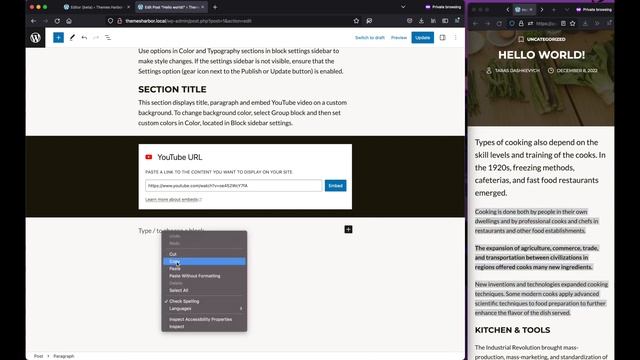Open the editor Options three-dot menu
The height and width of the screenshot is (360, 640).
[456, 38]
